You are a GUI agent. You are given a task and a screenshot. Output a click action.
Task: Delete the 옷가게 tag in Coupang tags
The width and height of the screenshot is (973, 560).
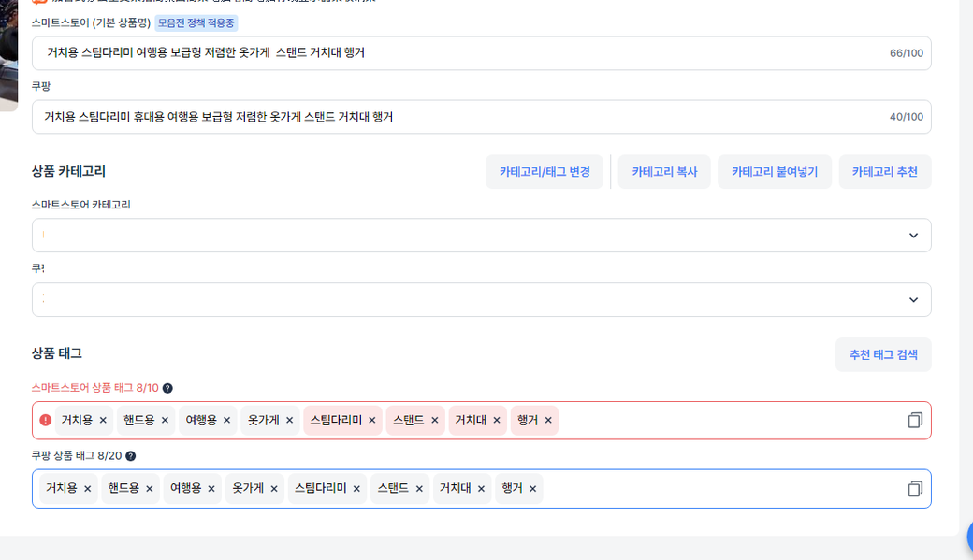pyautogui.click(x=274, y=489)
